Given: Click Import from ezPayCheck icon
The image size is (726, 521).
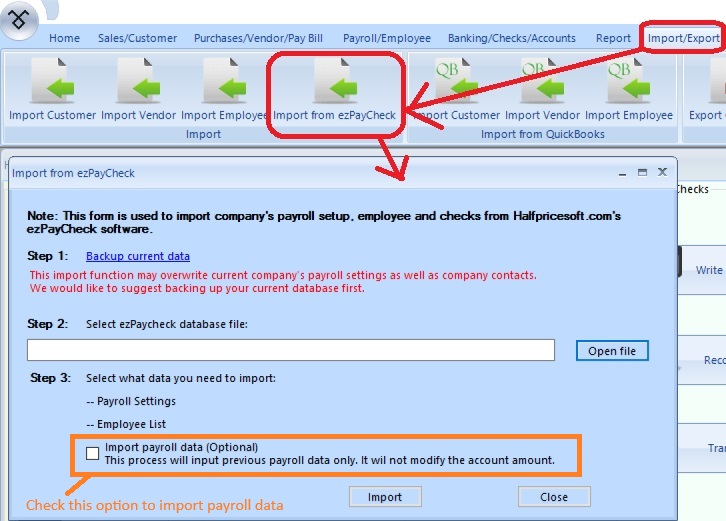Looking at the screenshot, I should (334, 82).
